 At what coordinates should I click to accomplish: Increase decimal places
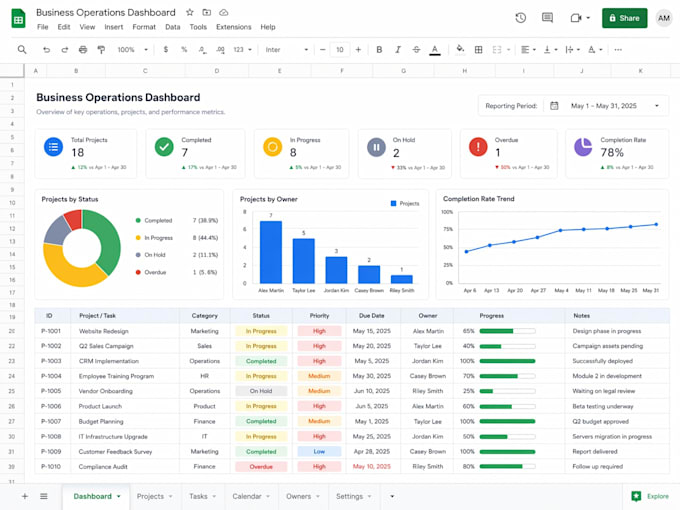coord(220,50)
